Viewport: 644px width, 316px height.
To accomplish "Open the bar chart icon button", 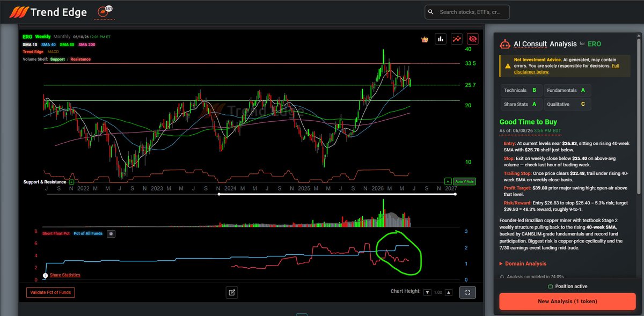I will pyautogui.click(x=441, y=39).
